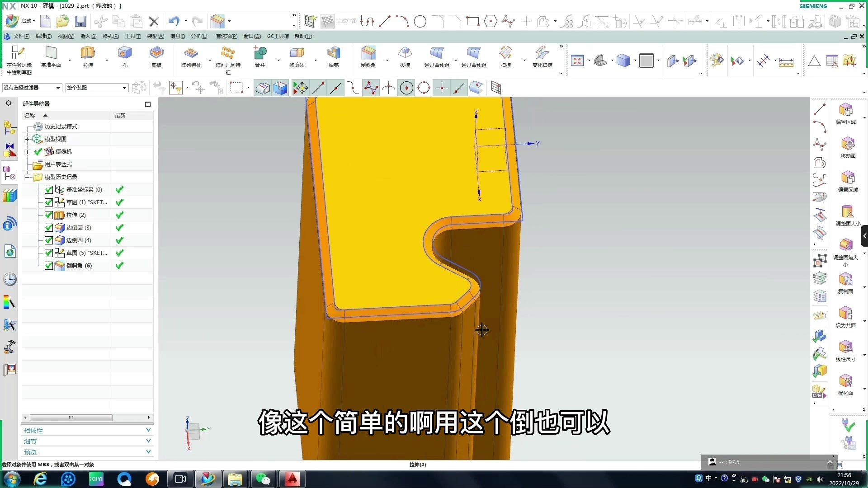Expand the 细节 panel
The height and width of the screenshot is (488, 868).
click(x=148, y=441)
